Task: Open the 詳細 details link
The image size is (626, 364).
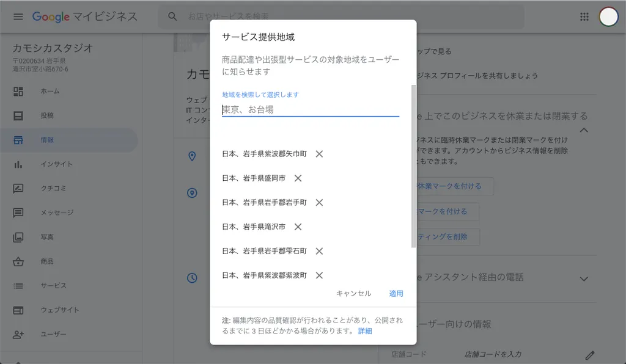Action: click(x=365, y=331)
